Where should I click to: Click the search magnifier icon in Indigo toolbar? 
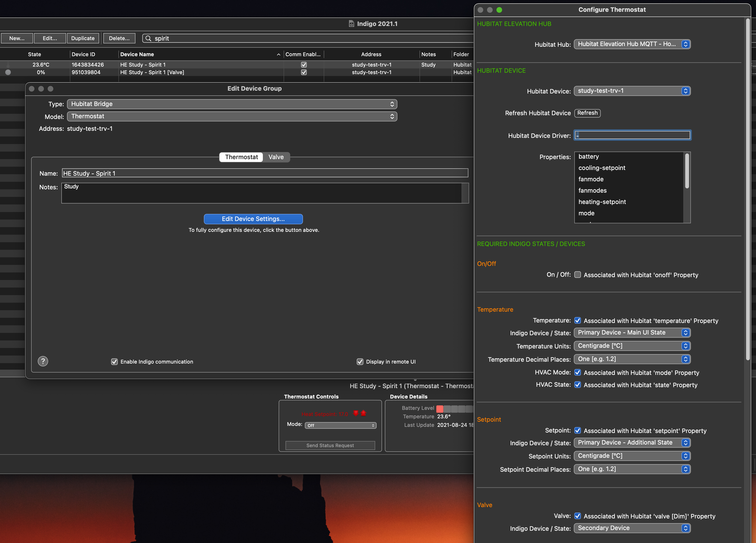(148, 38)
